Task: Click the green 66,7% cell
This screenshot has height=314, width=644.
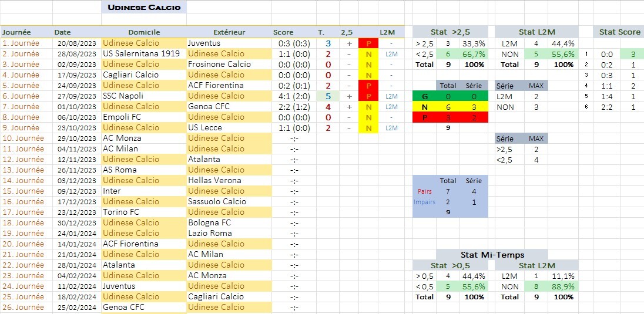Action: [473, 54]
